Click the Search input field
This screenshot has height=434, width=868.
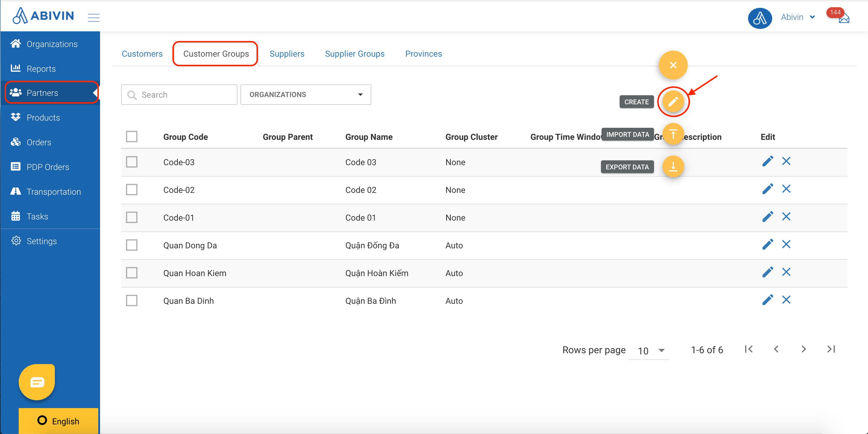(179, 95)
